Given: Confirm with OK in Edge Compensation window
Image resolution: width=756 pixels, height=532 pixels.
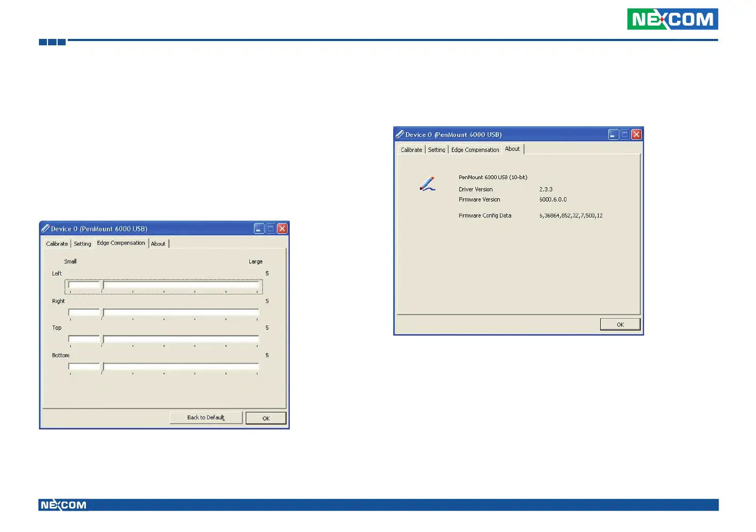Looking at the screenshot, I should pyautogui.click(x=266, y=418).
